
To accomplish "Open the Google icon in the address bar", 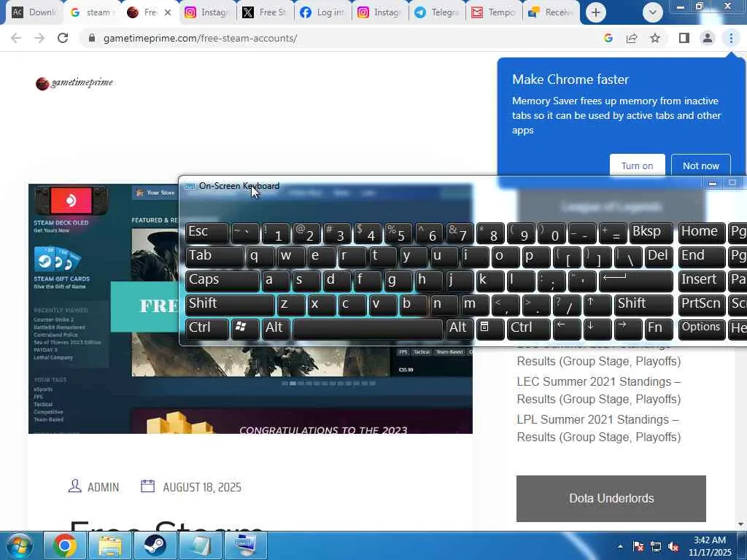I will click(x=608, y=38).
